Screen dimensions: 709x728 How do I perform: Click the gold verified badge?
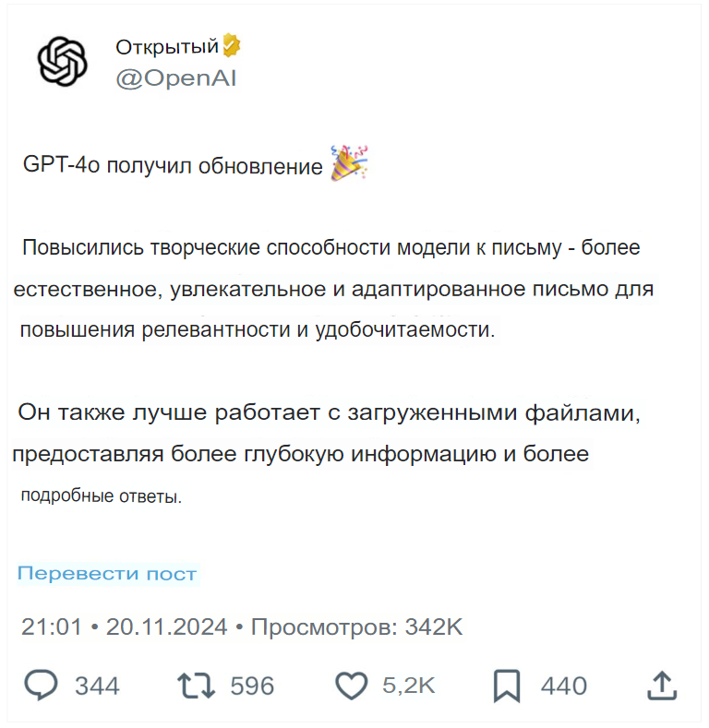click(231, 44)
